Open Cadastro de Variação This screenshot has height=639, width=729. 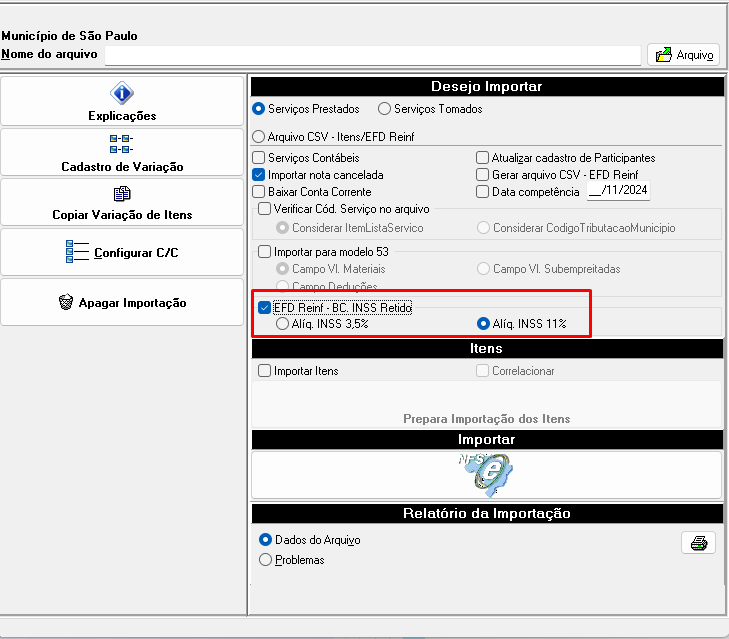pyautogui.click(x=122, y=153)
